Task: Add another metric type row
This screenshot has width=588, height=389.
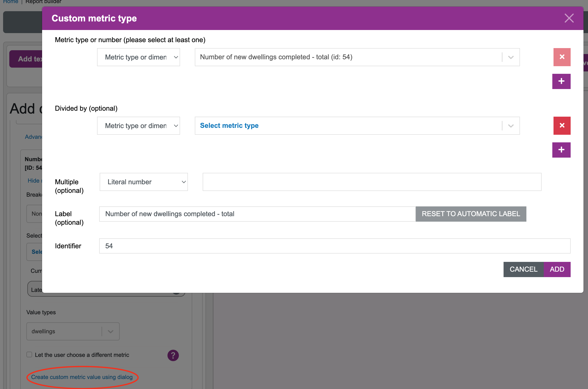Action: (x=561, y=81)
